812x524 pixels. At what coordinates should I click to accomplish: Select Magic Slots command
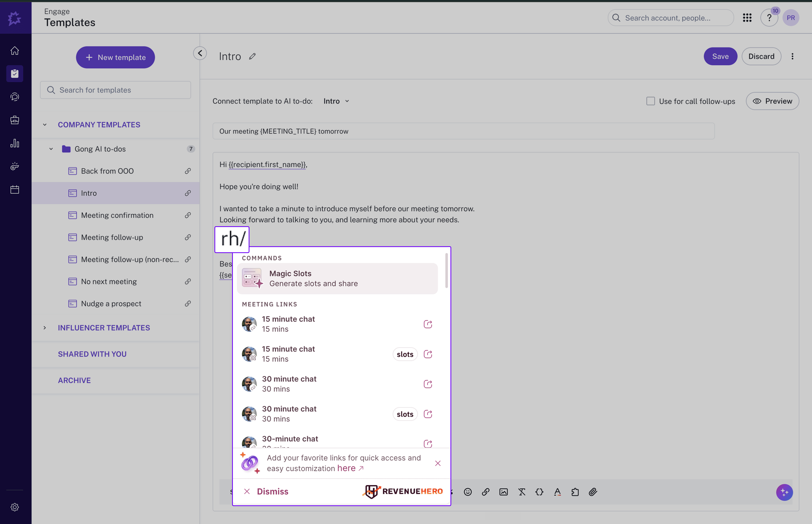point(337,278)
